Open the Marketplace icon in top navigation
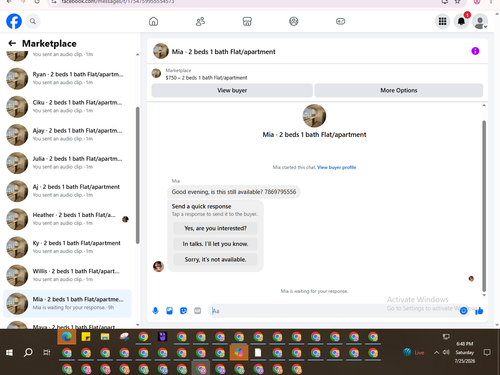 click(247, 22)
